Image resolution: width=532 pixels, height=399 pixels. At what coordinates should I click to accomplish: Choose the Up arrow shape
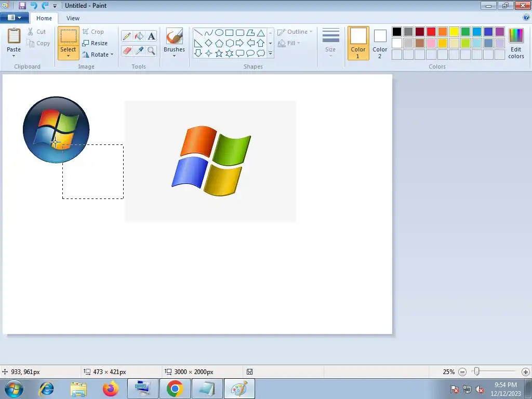point(261,43)
